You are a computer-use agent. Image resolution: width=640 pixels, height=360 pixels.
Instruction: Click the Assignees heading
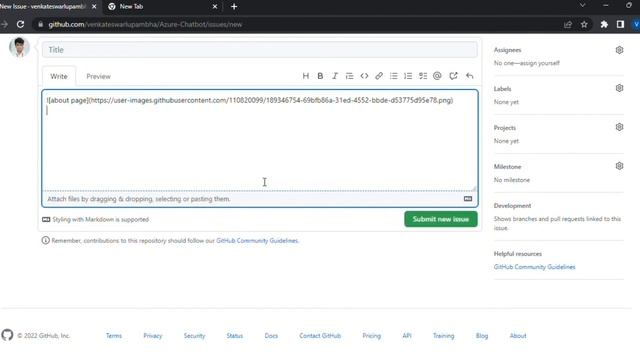click(x=507, y=50)
